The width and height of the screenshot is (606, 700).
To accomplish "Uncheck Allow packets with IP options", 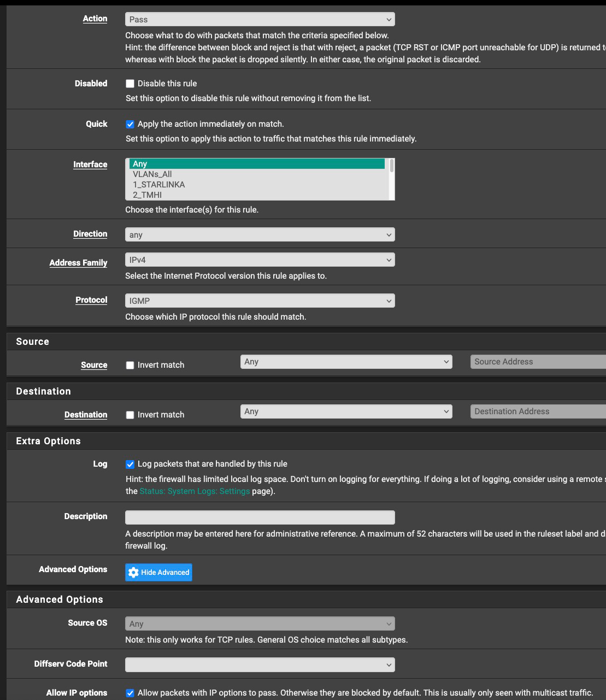I will point(130,693).
